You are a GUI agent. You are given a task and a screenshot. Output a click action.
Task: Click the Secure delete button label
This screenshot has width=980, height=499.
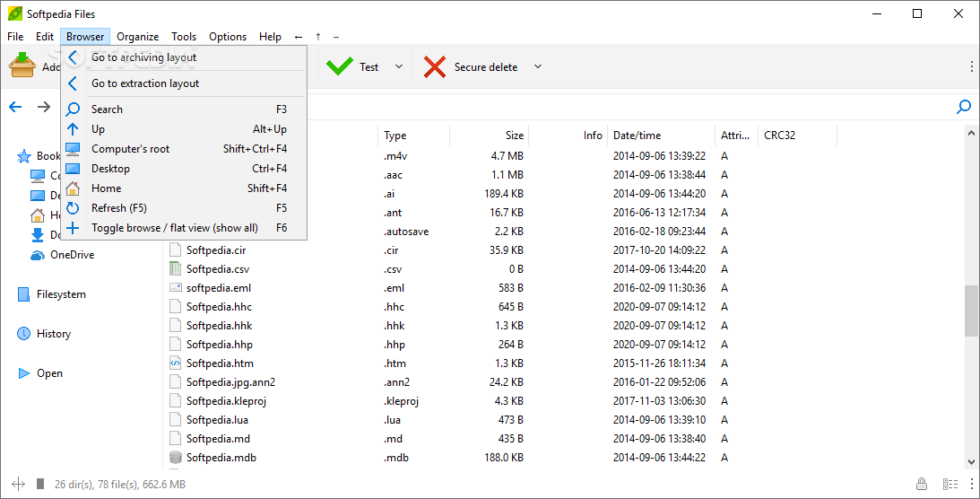click(486, 67)
